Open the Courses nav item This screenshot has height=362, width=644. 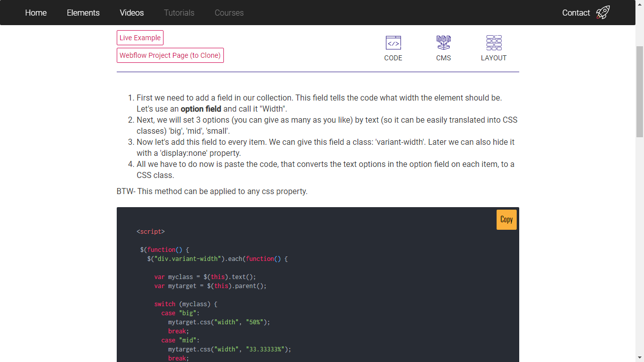(229, 13)
